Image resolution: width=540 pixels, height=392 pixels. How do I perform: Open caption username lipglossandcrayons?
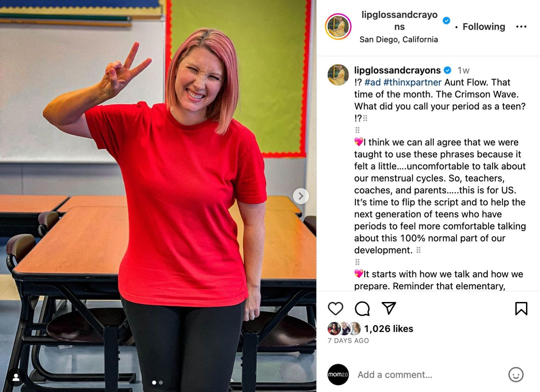(x=397, y=70)
